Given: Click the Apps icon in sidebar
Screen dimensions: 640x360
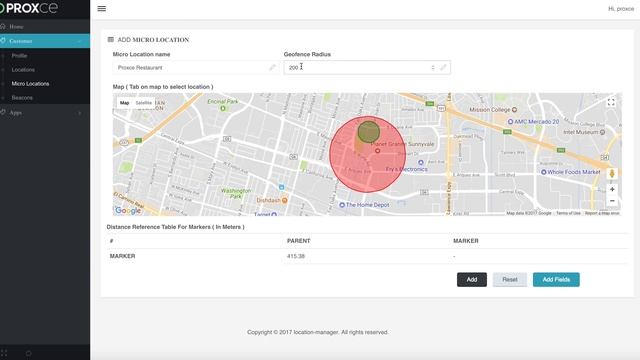Looking at the screenshot, I should [x=3, y=112].
